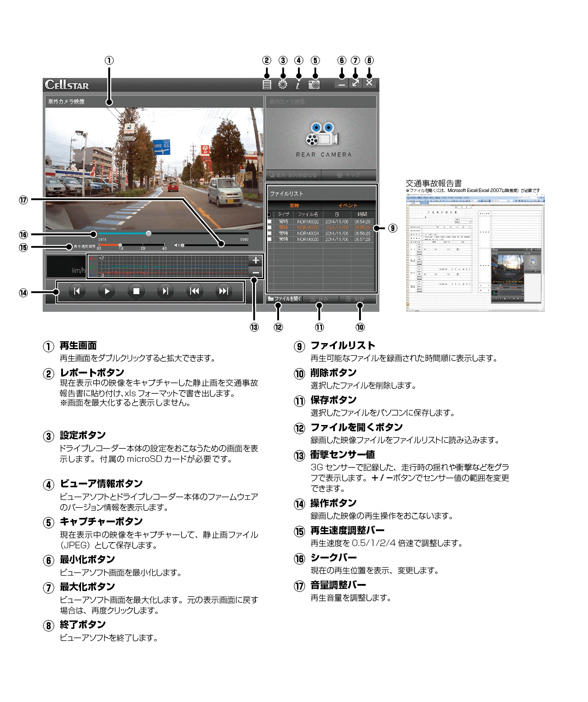Click the minus button beside sensor graph
This screenshot has width=588, height=702.
[x=256, y=273]
